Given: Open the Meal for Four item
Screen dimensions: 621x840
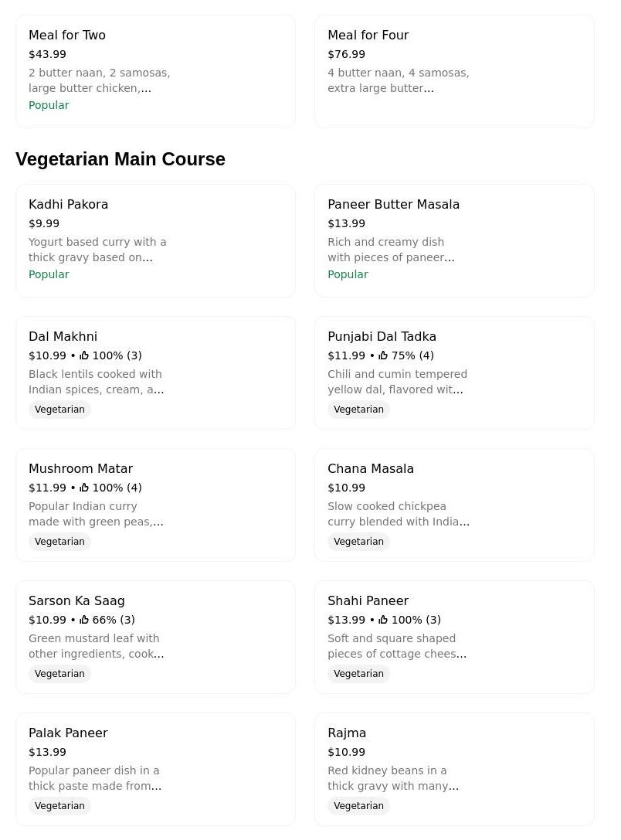Looking at the screenshot, I should pyautogui.click(x=454, y=71).
